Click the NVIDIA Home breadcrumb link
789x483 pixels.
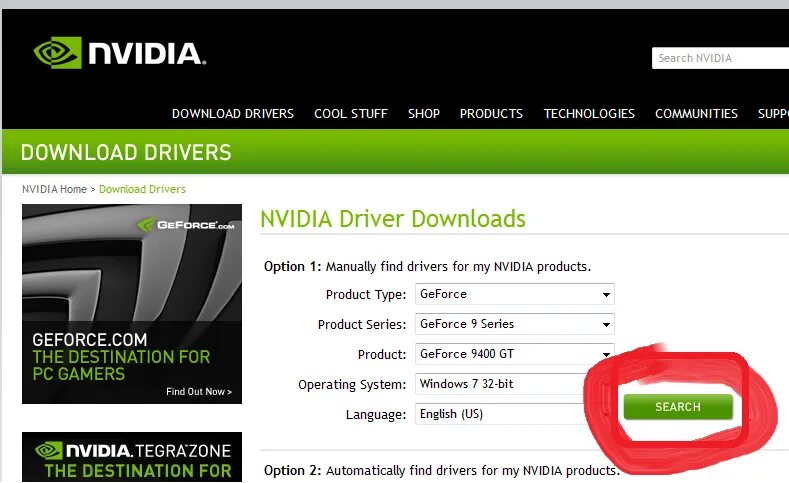pyautogui.click(x=54, y=189)
